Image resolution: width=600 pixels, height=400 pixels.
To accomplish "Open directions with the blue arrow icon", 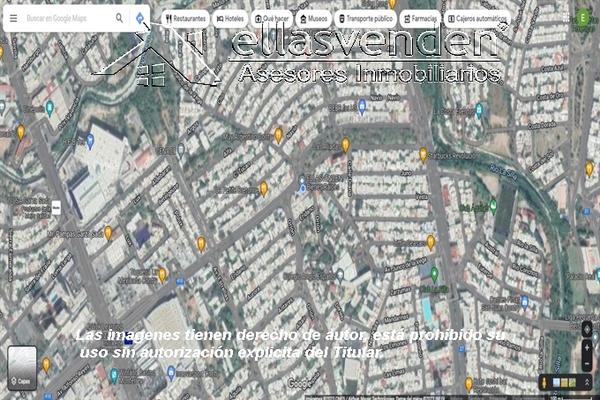I will tap(140, 18).
